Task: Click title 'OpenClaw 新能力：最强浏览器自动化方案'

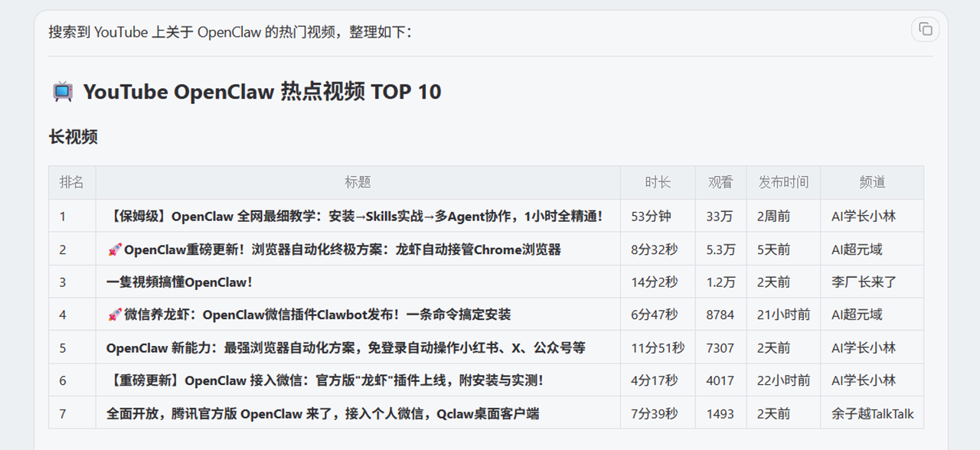Action: click(346, 348)
